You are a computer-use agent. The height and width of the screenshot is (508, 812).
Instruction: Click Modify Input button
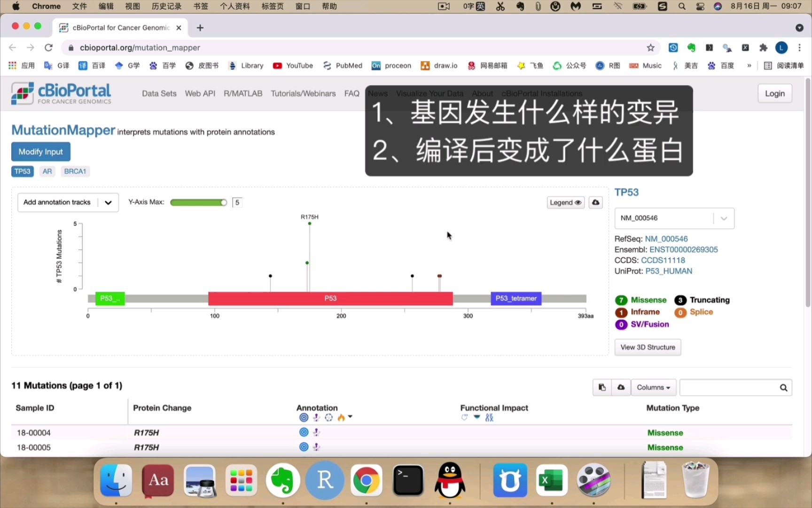pos(41,151)
